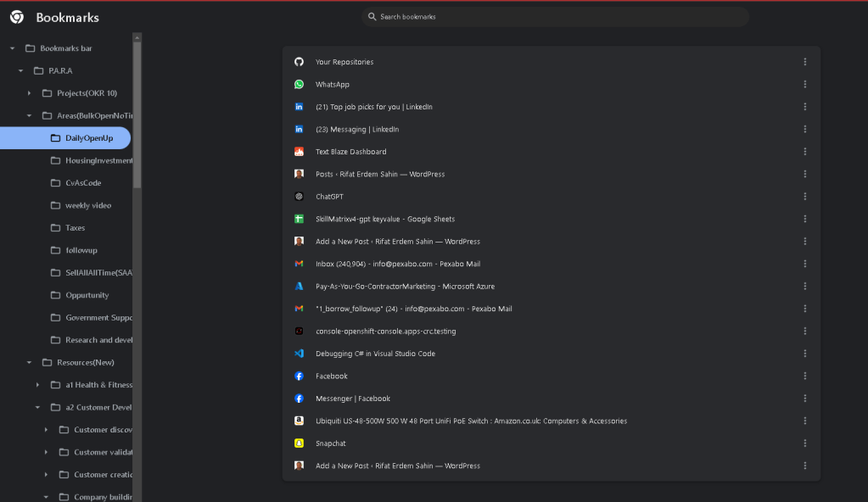This screenshot has height=502, width=868.
Task: Click Amazon icon for Ubiquiti switch bookmark
Action: (299, 421)
